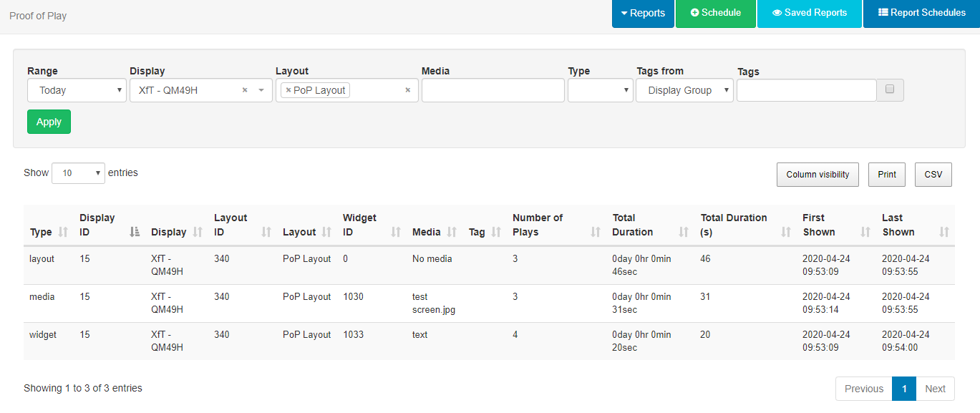This screenshot has width=980, height=413.
Task: Open the Type filter dropdown
Action: (x=600, y=90)
